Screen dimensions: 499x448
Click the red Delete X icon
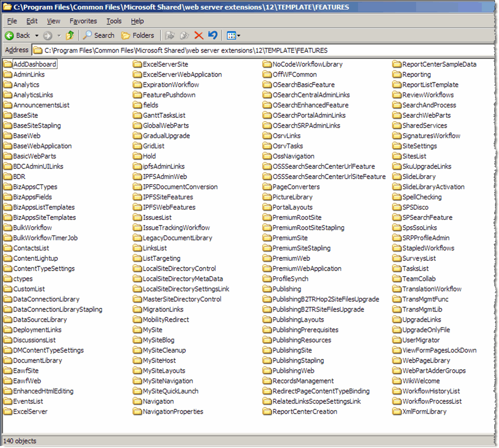199,36
